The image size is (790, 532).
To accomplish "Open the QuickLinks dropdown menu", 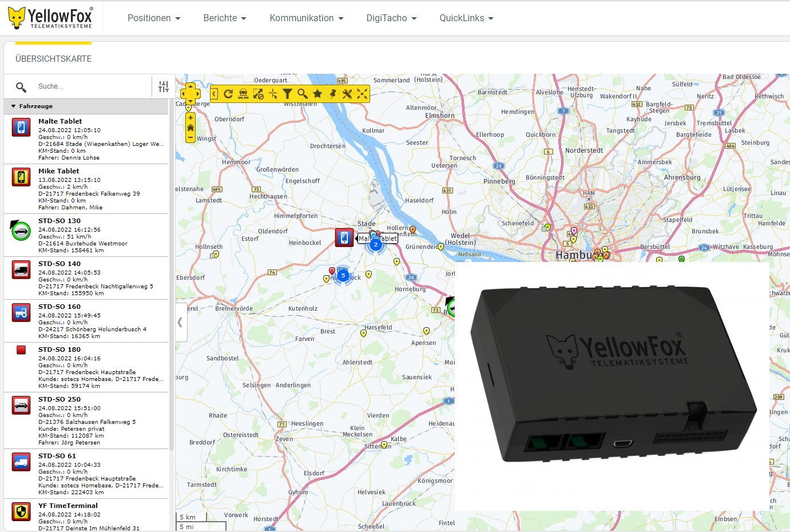I will [x=466, y=18].
